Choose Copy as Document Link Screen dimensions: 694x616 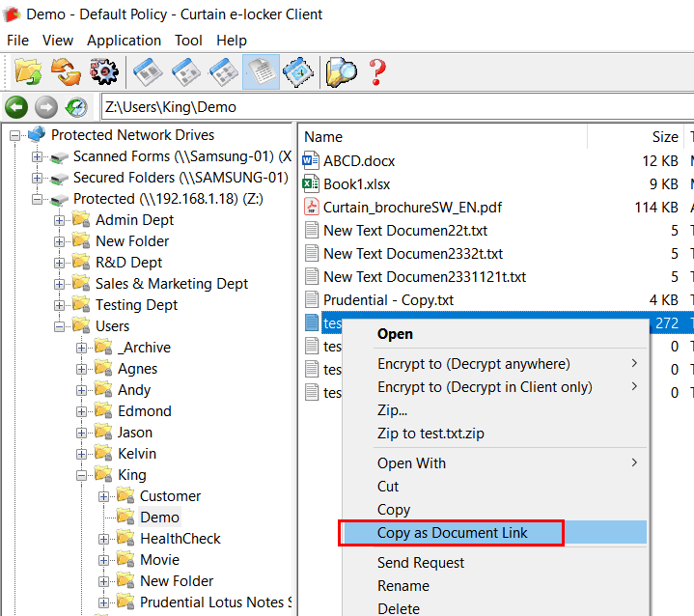452,532
